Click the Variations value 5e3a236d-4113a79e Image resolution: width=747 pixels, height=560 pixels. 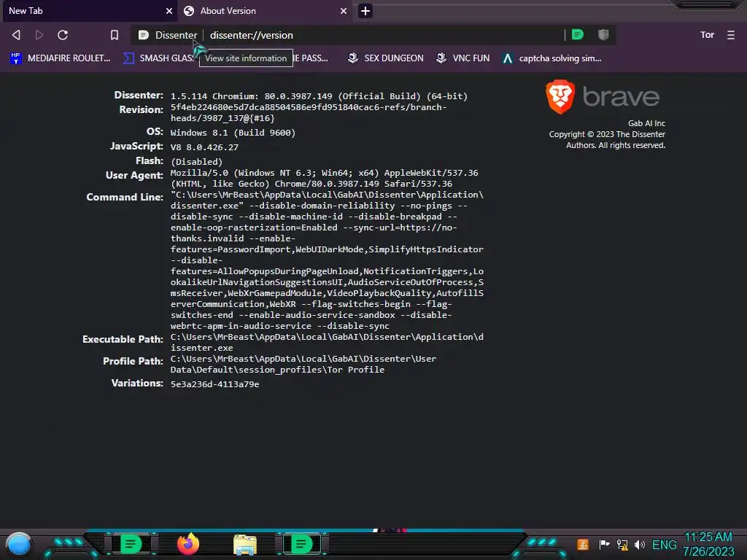pyautogui.click(x=215, y=384)
